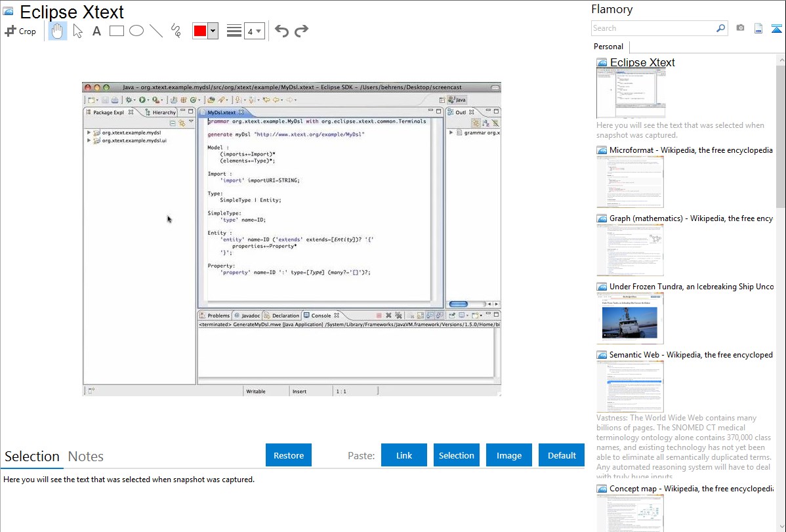
Task: Select the icebreaking ship thumbnail
Action: coord(630,318)
